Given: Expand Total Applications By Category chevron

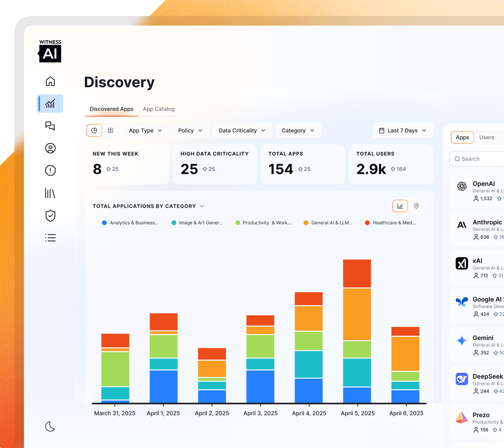Looking at the screenshot, I should tap(202, 206).
